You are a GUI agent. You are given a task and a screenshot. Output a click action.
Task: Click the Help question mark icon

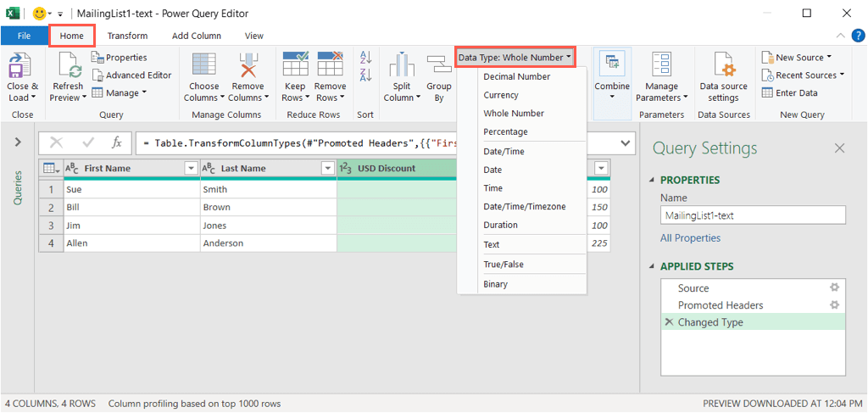pos(858,36)
